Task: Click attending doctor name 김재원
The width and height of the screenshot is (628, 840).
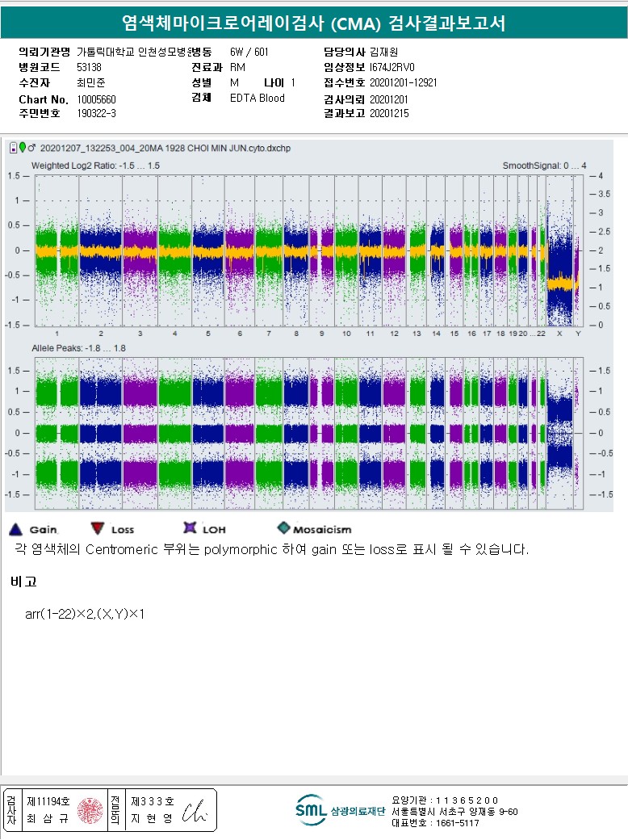Action: pos(384,52)
